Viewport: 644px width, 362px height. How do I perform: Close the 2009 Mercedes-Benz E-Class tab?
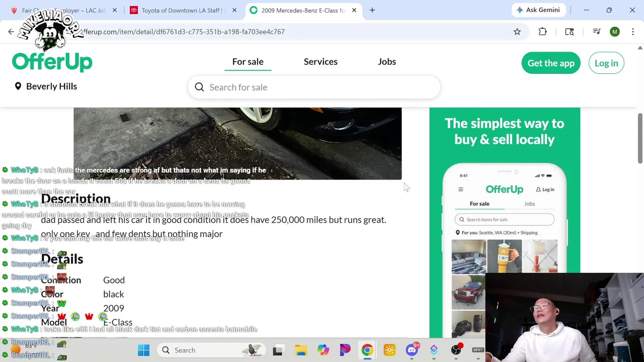point(354,10)
